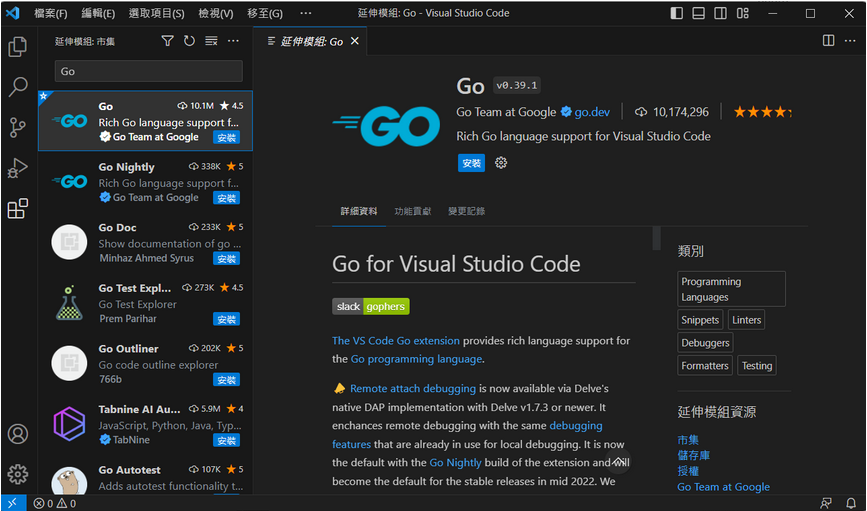The width and height of the screenshot is (867, 511).
Task: Select the Testing category tag
Action: 757,366
